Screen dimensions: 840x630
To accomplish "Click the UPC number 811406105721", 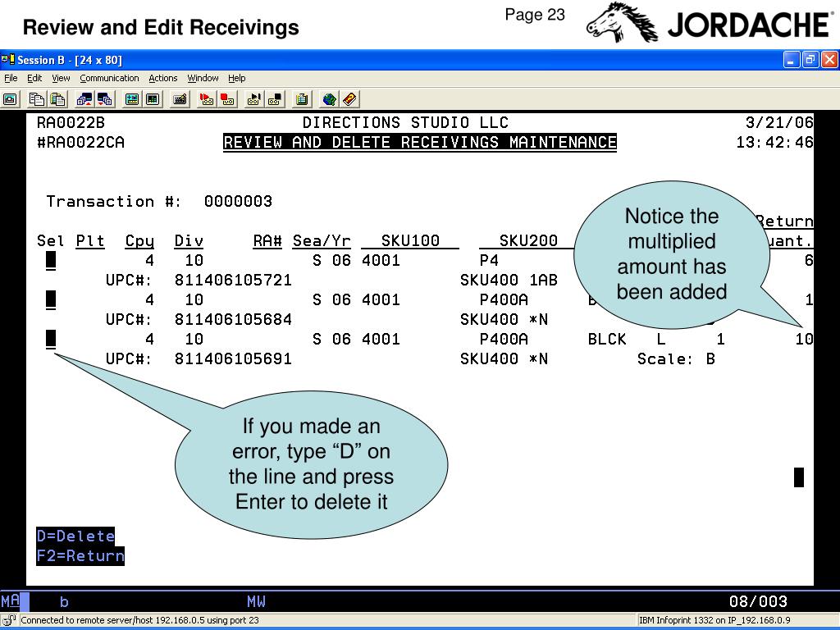I will point(233,281).
